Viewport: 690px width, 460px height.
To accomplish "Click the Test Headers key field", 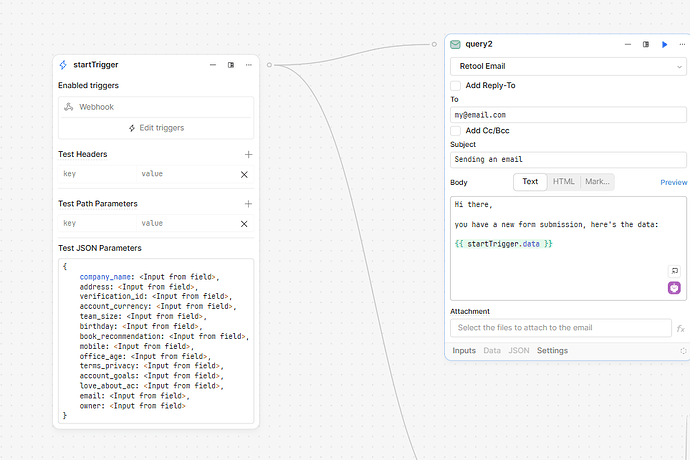I will tap(97, 174).
